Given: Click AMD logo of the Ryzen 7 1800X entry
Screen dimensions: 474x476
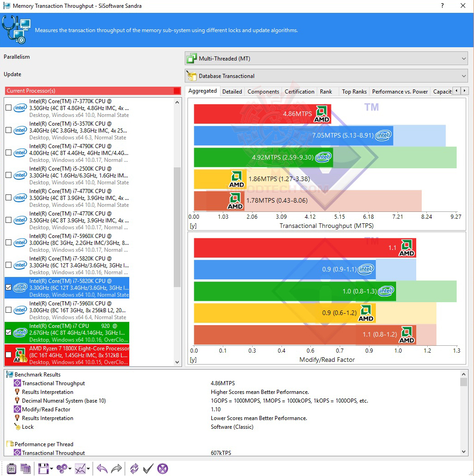Looking at the screenshot, I should click(x=20, y=355).
